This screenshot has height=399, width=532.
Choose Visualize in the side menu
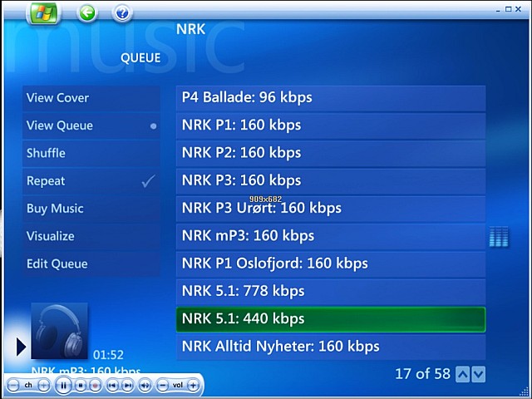[91, 236]
